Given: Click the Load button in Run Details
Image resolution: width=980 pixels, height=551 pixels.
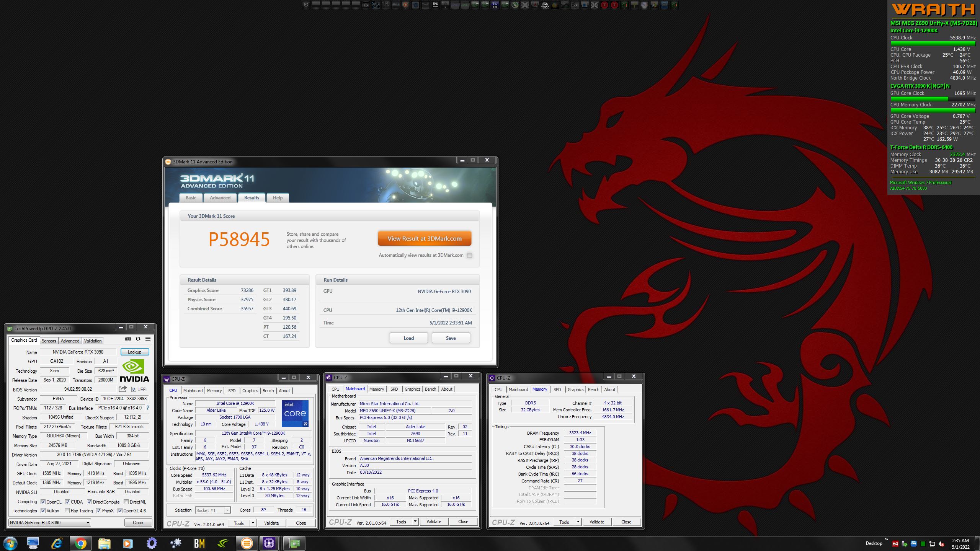Looking at the screenshot, I should [408, 338].
